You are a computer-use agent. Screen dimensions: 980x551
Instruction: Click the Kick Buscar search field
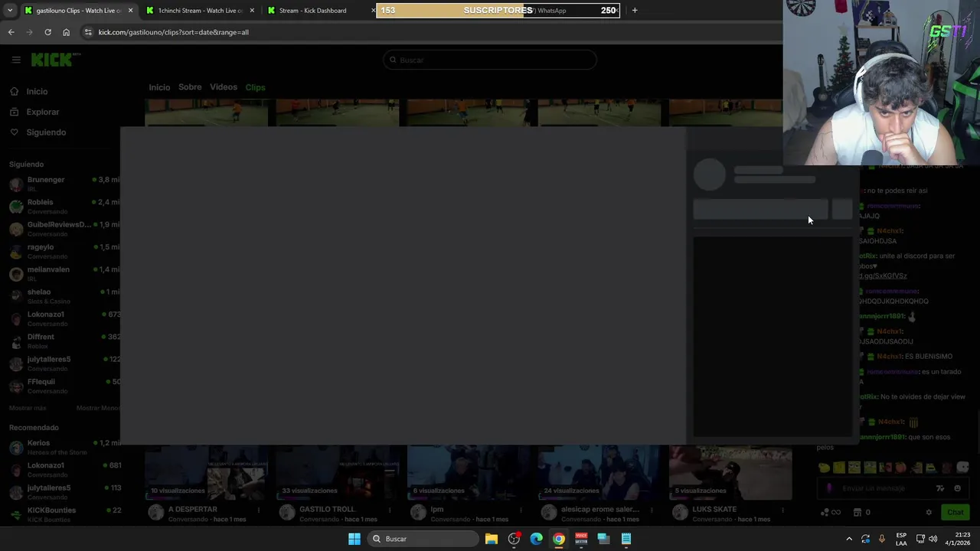[x=490, y=60]
